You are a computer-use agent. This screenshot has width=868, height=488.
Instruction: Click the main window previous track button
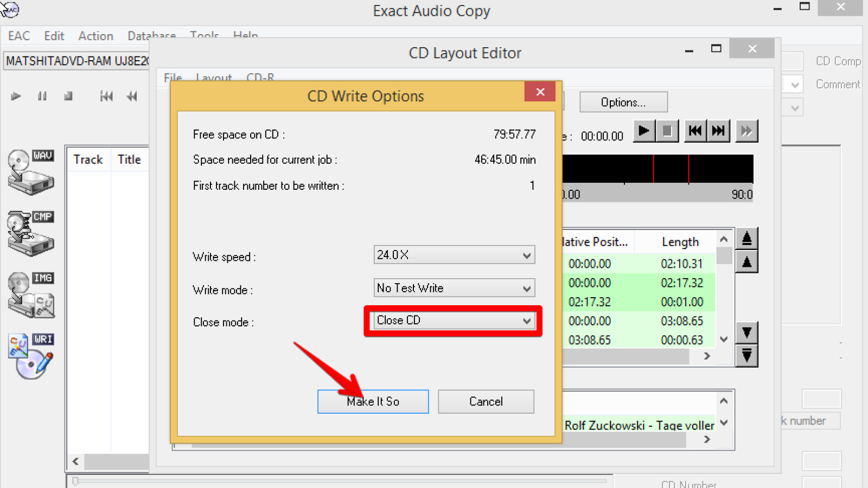coord(106,97)
